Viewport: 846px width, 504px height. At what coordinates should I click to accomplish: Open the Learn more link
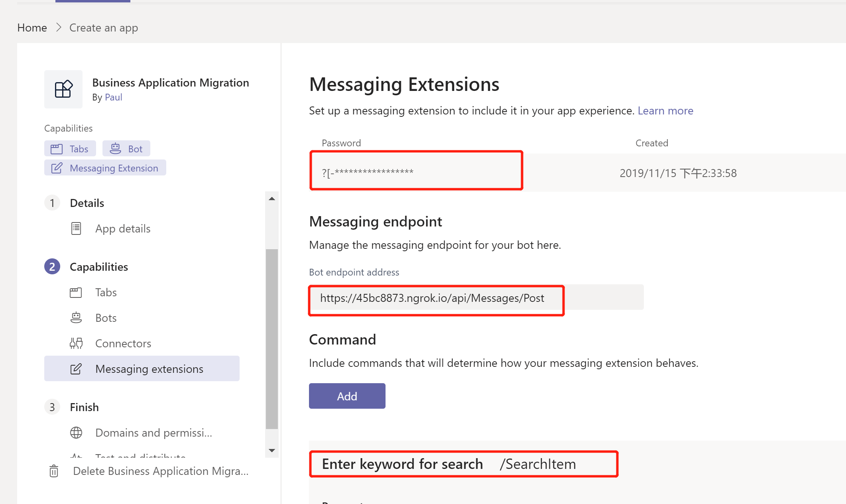(665, 110)
